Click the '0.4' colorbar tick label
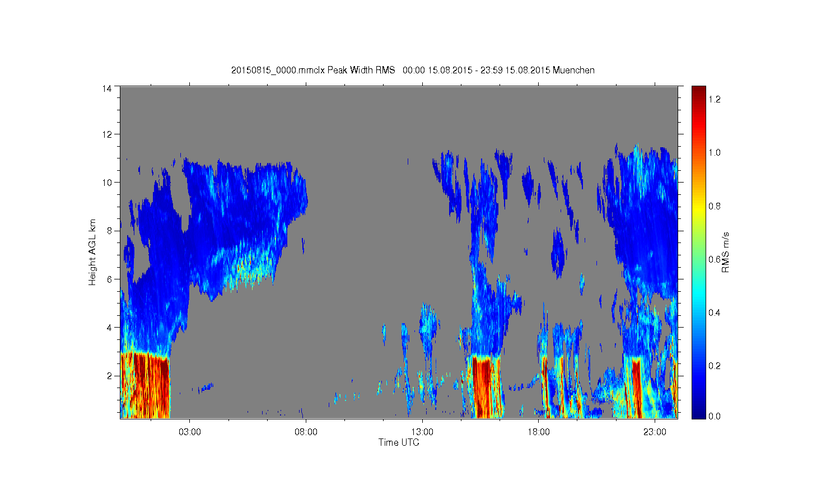 click(x=715, y=312)
